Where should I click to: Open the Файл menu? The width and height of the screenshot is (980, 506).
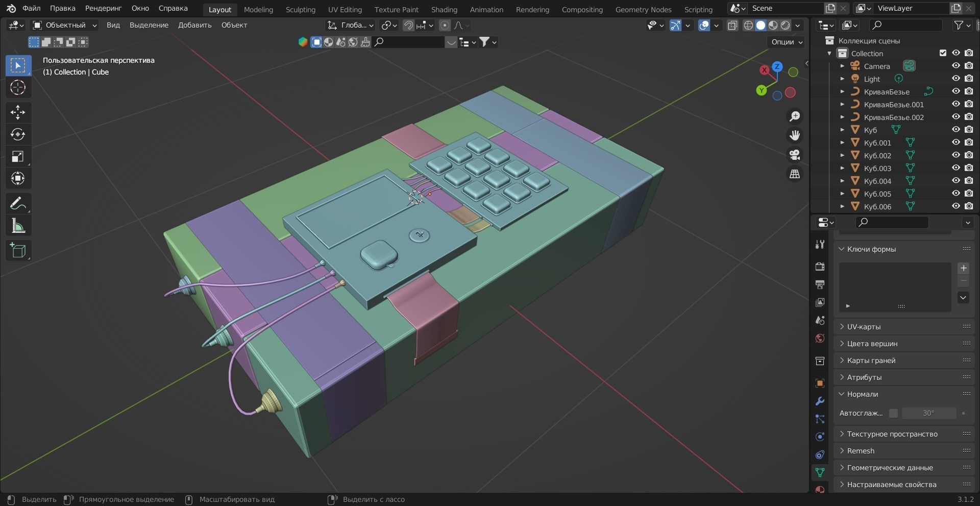(x=32, y=8)
